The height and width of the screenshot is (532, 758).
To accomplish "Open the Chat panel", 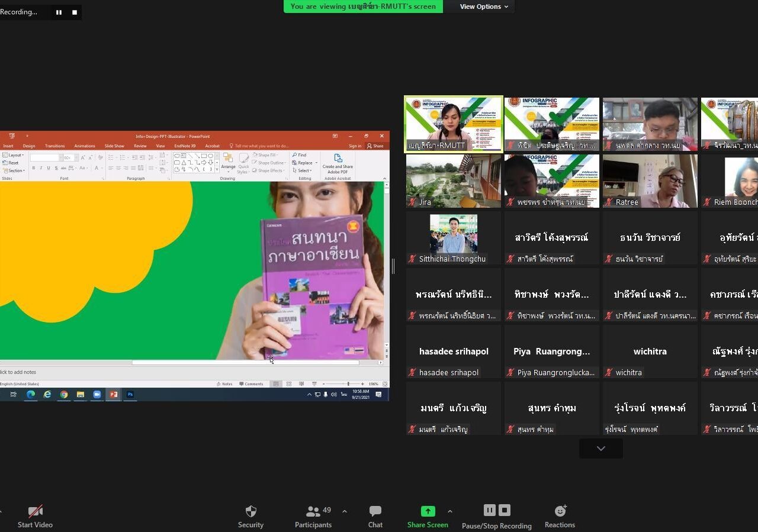I will pyautogui.click(x=375, y=516).
